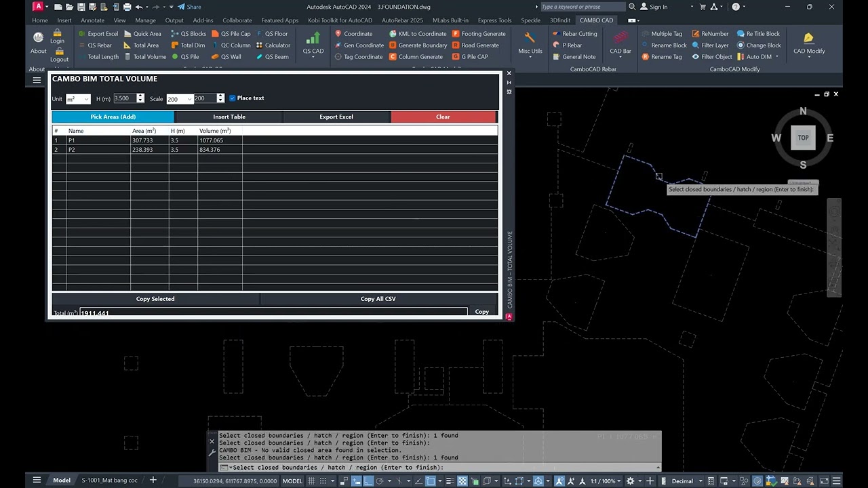The image size is (868, 488).
Task: Click the Export Excel button in panel
Action: pos(336,117)
